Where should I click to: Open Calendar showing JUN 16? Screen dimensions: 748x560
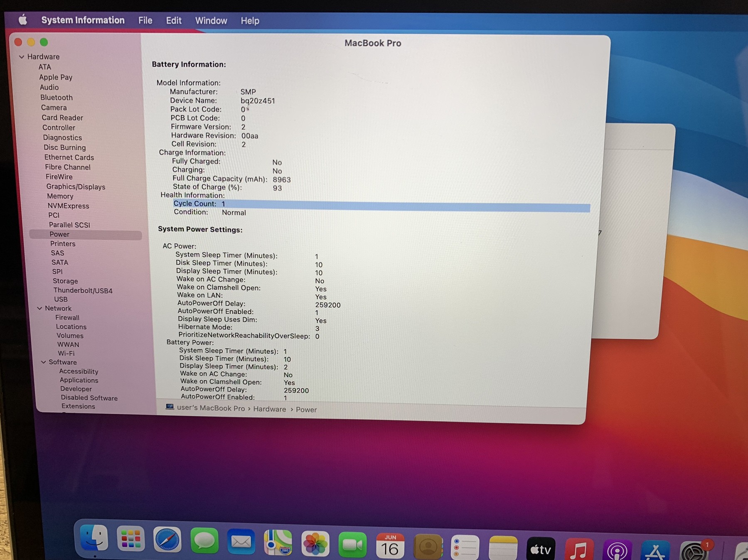[x=390, y=545]
